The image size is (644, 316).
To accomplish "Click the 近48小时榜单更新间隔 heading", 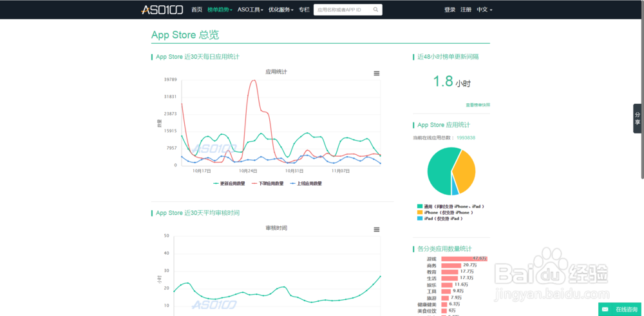I will pos(448,57).
